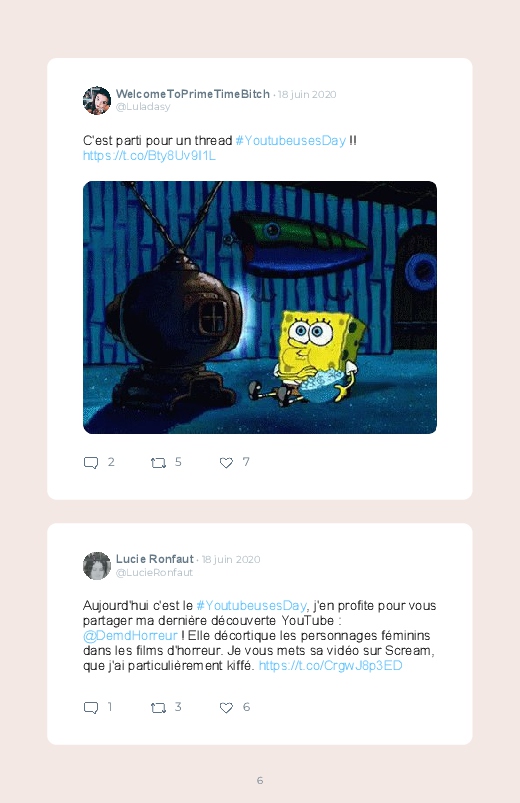Image resolution: width=520 pixels, height=803 pixels.
Task: Open the WelcomeToPrimeTimeBitch profile avatar
Action: click(97, 100)
